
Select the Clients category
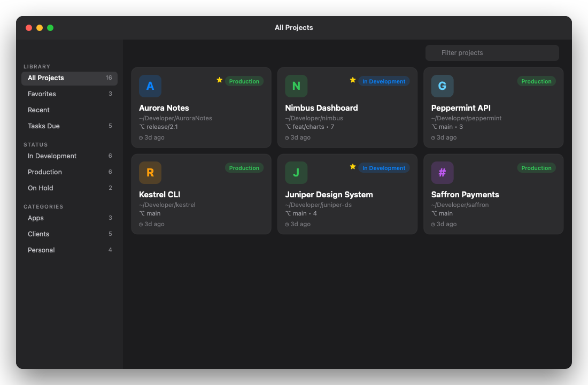(69, 234)
